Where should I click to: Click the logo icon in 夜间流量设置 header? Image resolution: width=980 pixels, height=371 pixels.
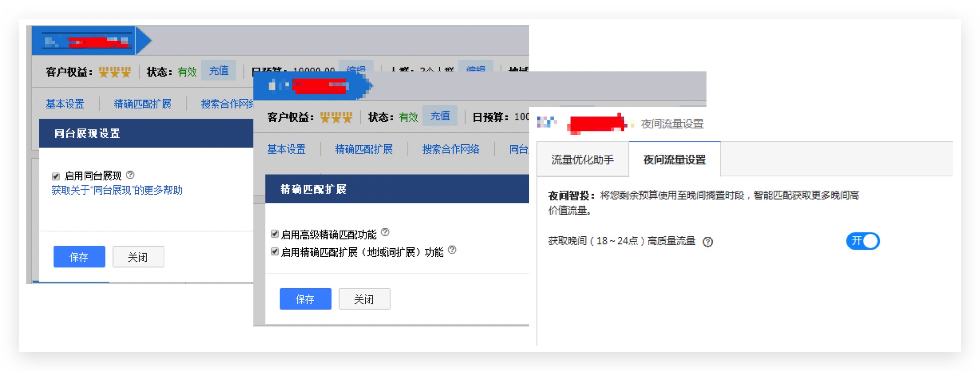click(546, 122)
